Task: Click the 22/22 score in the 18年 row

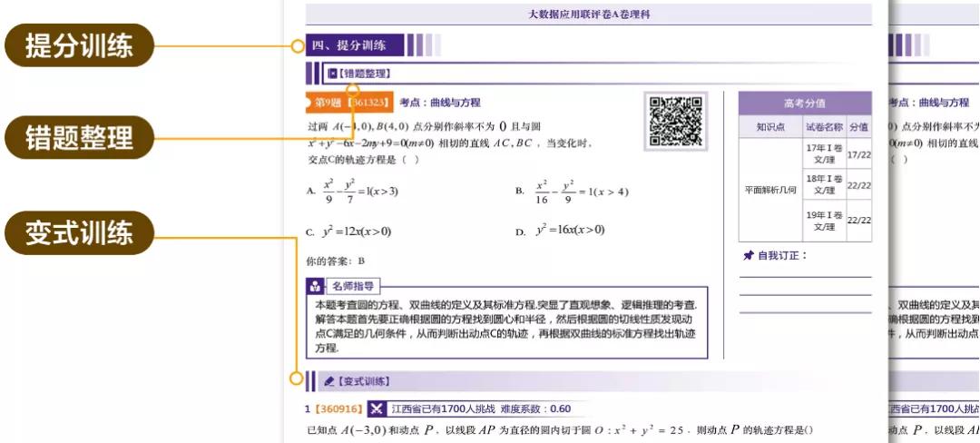Action: (x=858, y=185)
